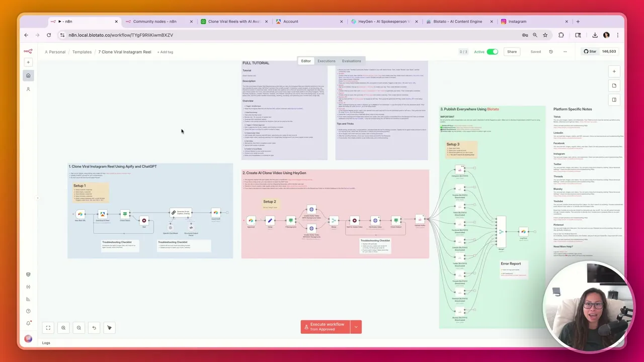The width and height of the screenshot is (644, 362).
Task: Switch to the HeyGen browser tab
Action: (385, 22)
